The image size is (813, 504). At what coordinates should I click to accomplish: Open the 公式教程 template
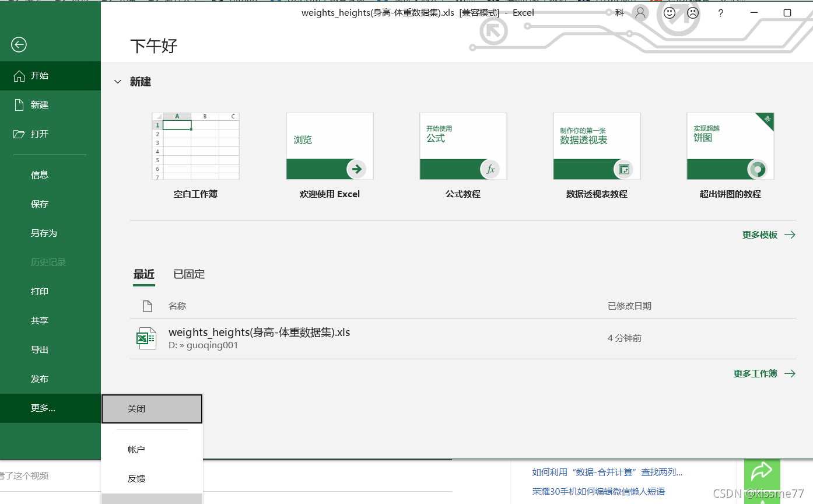pos(462,146)
